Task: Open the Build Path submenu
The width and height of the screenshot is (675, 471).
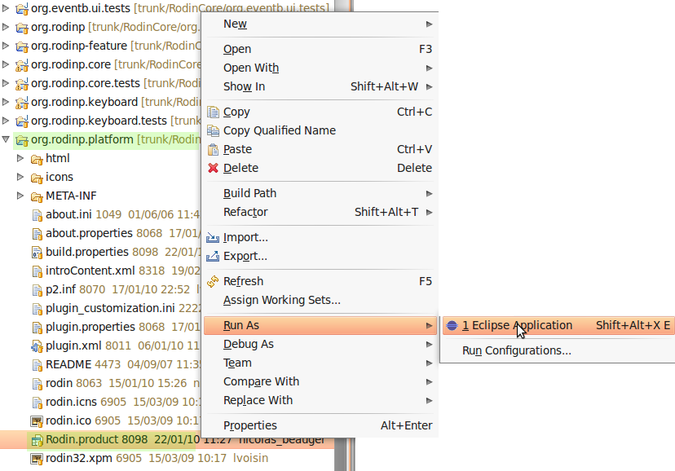Action: pos(319,193)
